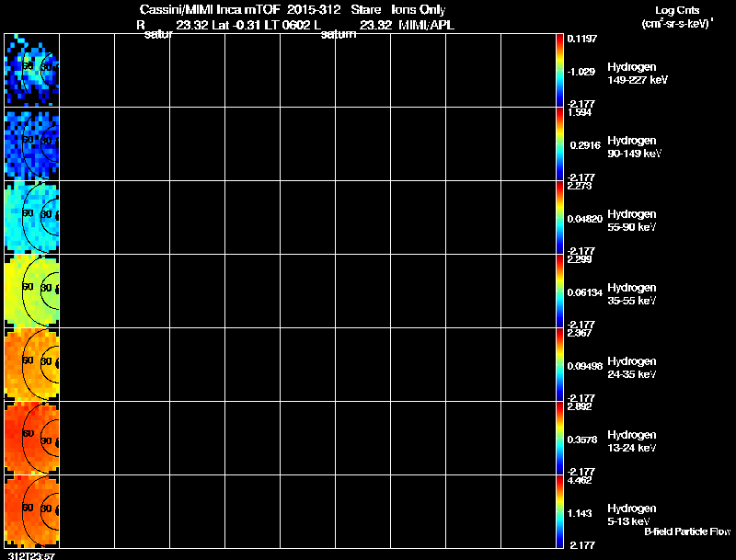Click the color bar for 13-24 keV row

pos(559,439)
